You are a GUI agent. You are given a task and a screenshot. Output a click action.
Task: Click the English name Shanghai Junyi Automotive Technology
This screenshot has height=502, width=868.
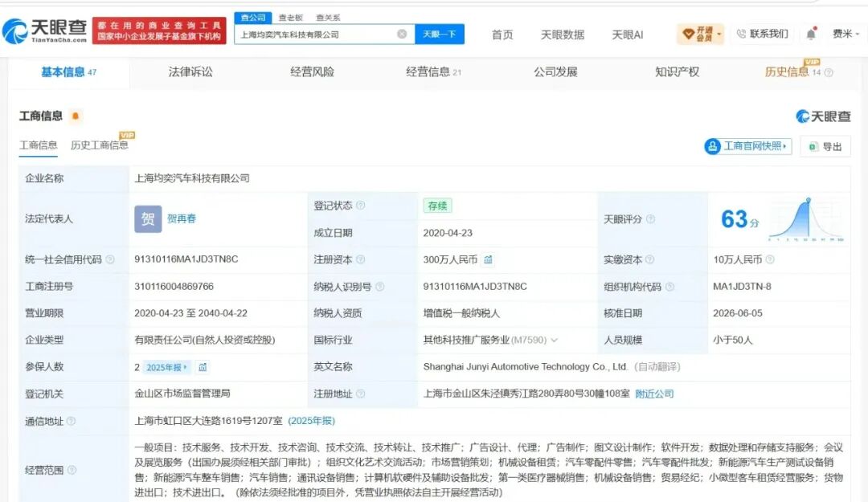[526, 366]
